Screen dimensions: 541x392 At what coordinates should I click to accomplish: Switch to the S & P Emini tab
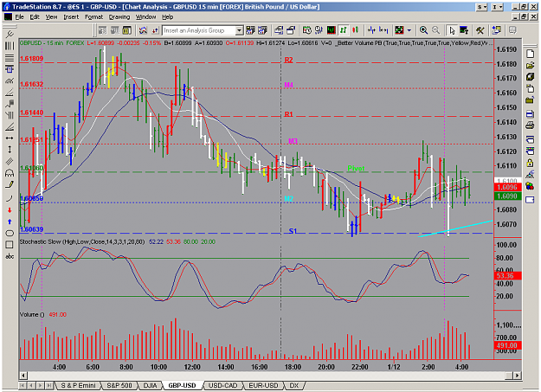pyautogui.click(x=78, y=385)
